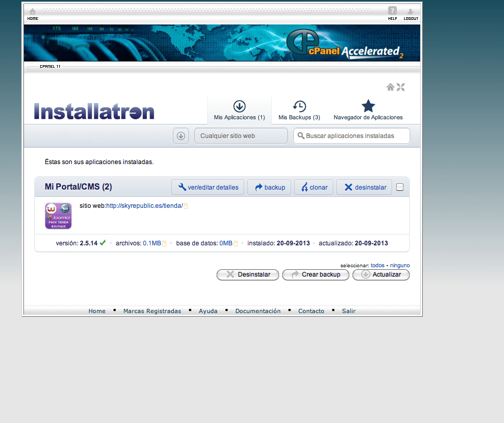The image size is (504, 423).
Task: Open the Mis Aplicaciones (1) tab
Action: 240,110
